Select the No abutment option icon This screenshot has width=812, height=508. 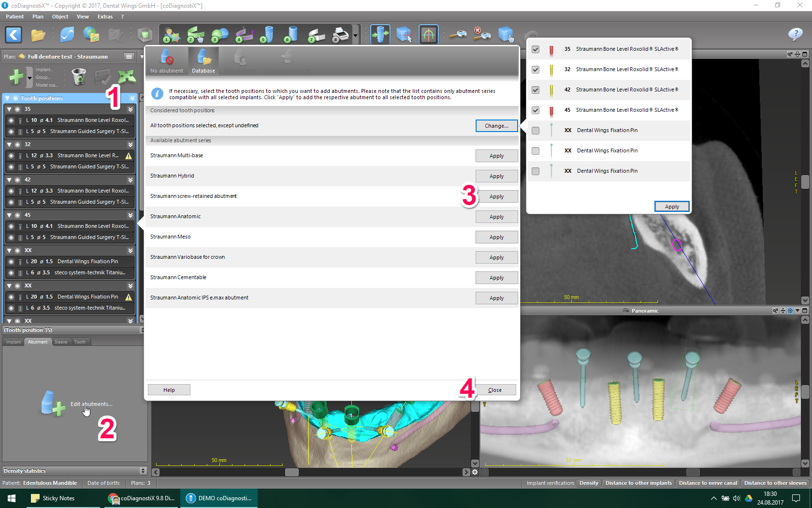[167, 61]
